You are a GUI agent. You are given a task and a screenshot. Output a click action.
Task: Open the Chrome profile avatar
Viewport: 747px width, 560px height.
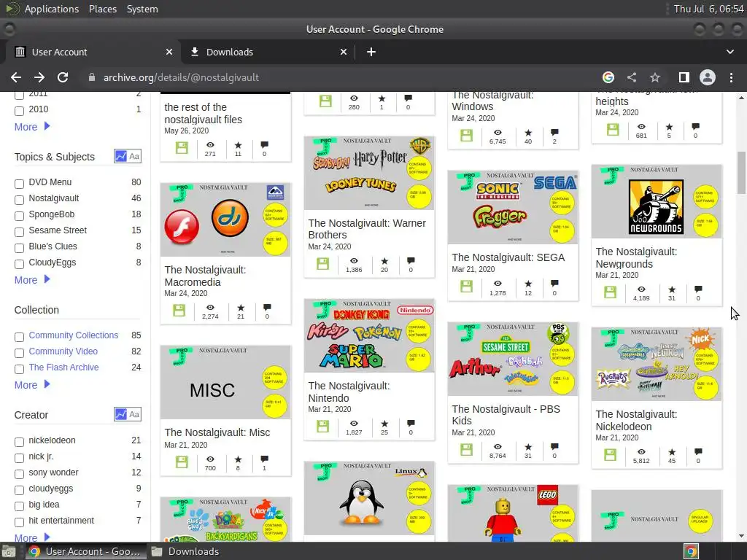pos(708,77)
